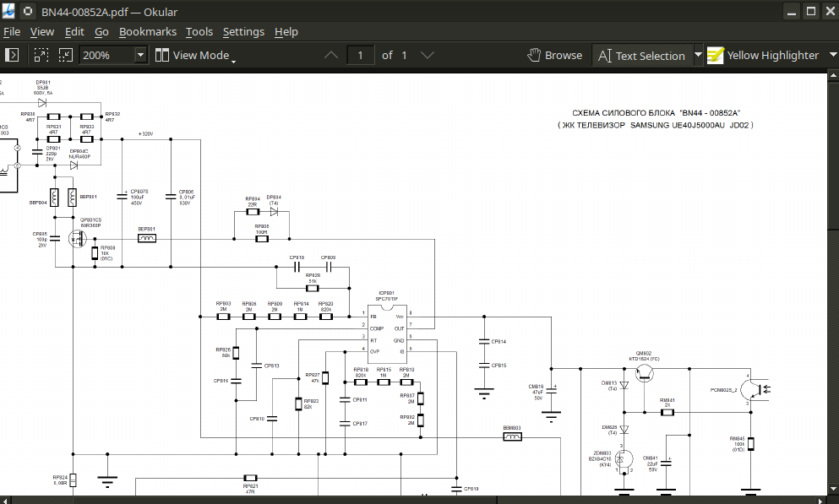Screen dimensions: 839x504
Task: Open the File menu
Action: click(x=12, y=31)
